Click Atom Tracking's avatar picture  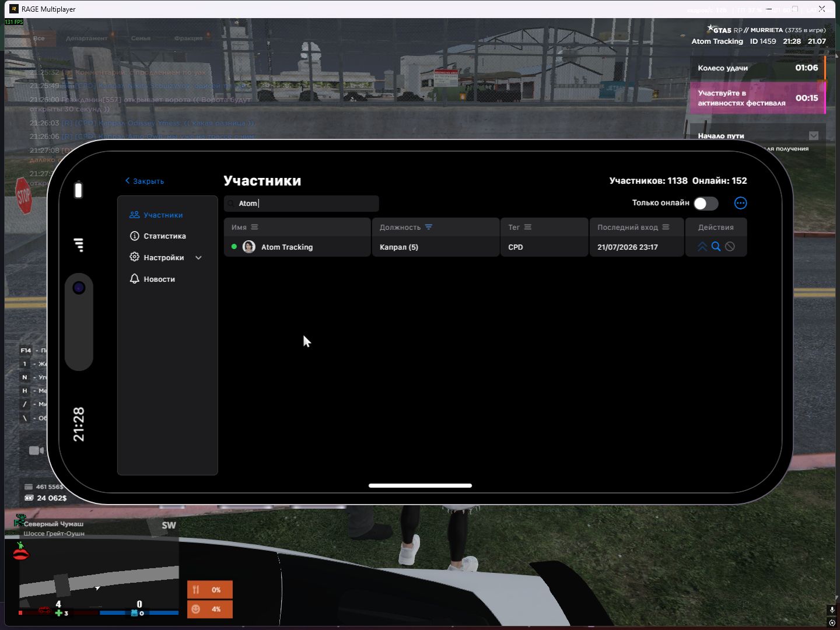click(x=249, y=247)
